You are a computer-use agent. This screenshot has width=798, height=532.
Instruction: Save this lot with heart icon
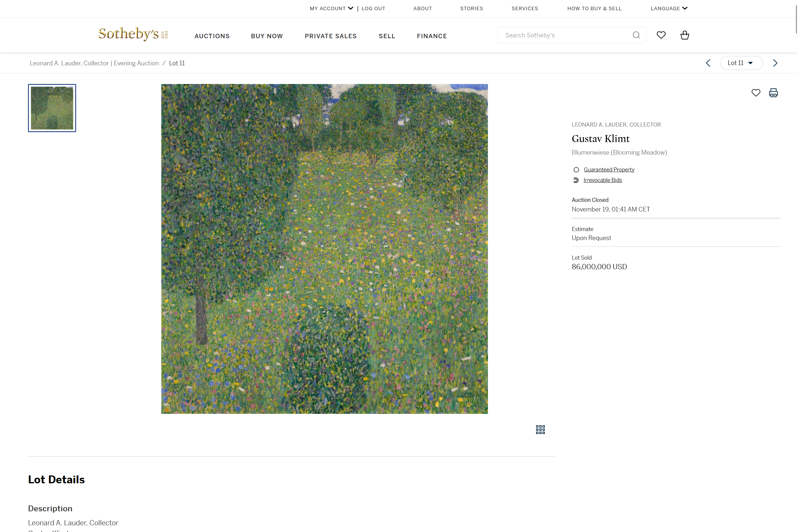(x=756, y=93)
